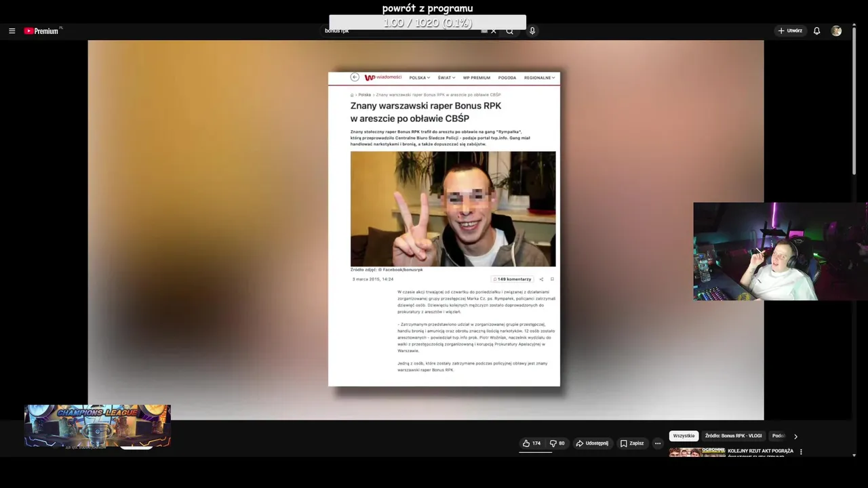Open the account avatar menu
Screen dimensions: 868x488
[837, 31]
